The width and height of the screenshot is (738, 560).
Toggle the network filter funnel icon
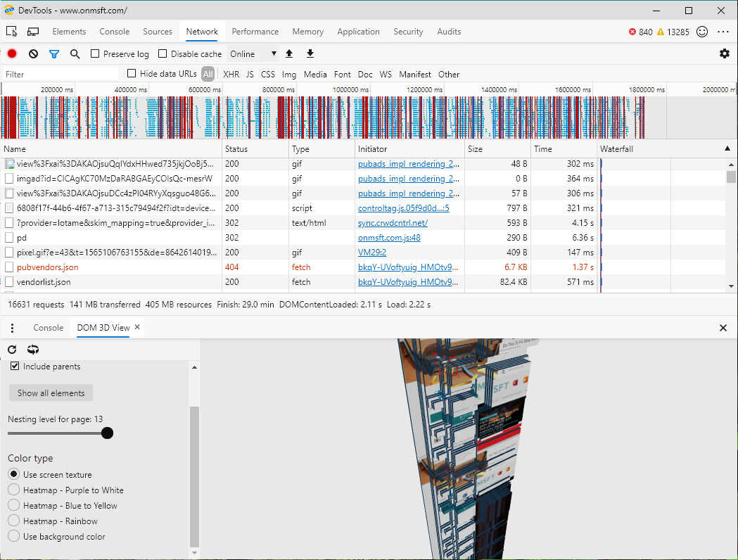click(x=54, y=54)
